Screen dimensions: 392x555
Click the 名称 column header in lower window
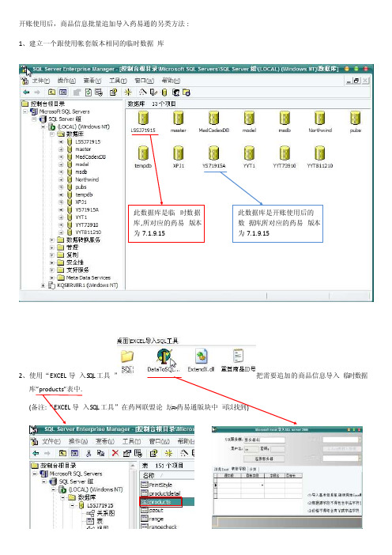[168, 475]
